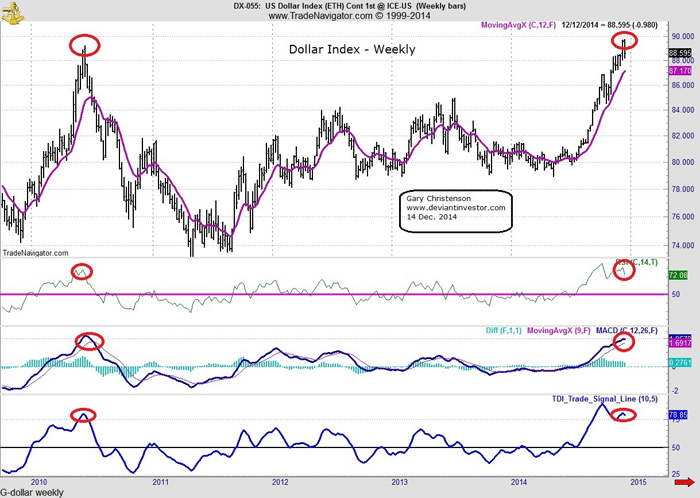Screen dimensions: 700x498
Task: Click the 2012 marker on the time axis
Action: tap(281, 481)
